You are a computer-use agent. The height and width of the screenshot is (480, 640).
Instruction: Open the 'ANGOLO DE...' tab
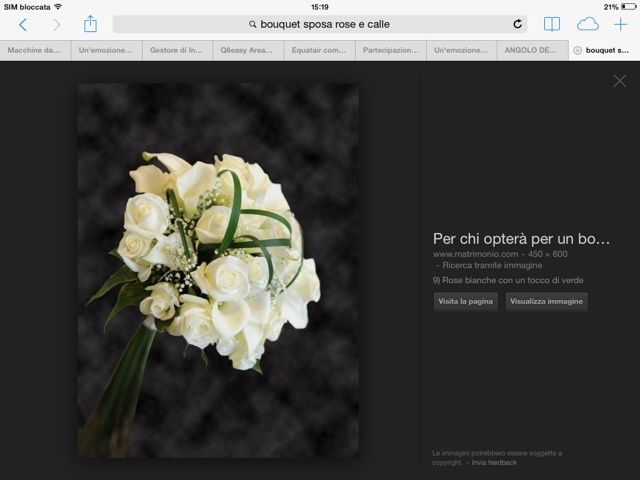(x=532, y=50)
